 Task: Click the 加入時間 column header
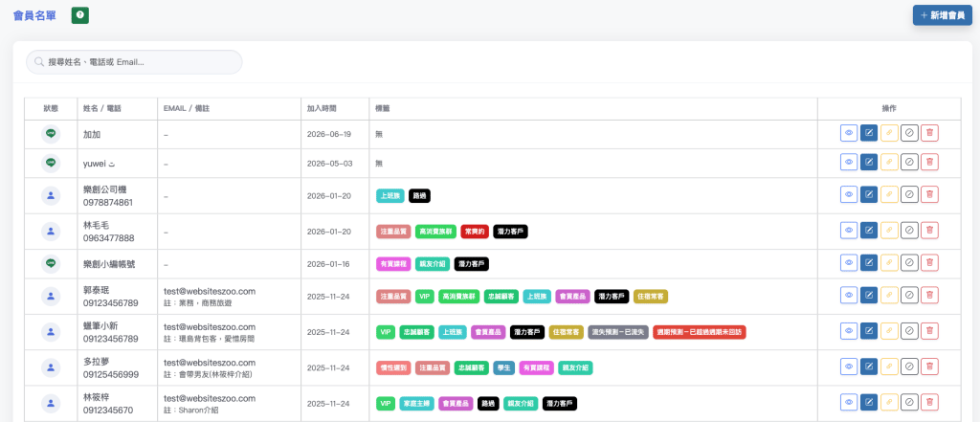(x=322, y=108)
